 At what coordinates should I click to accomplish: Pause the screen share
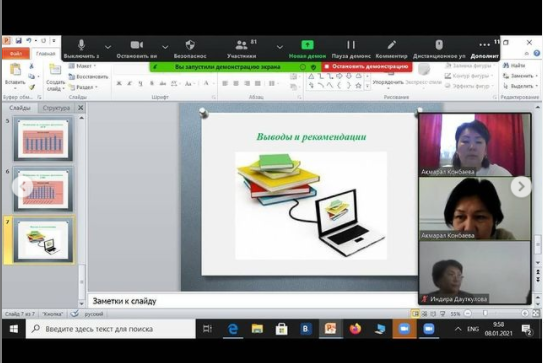[x=351, y=48]
